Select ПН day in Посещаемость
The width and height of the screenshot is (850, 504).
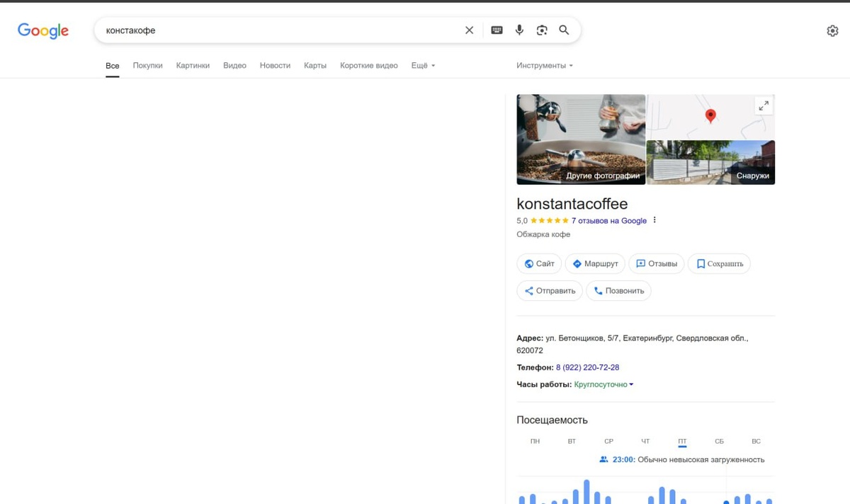coord(535,441)
